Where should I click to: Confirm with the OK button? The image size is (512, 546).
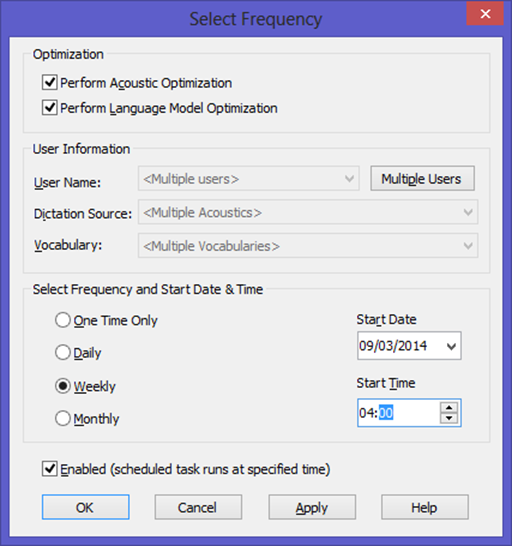click(x=86, y=507)
